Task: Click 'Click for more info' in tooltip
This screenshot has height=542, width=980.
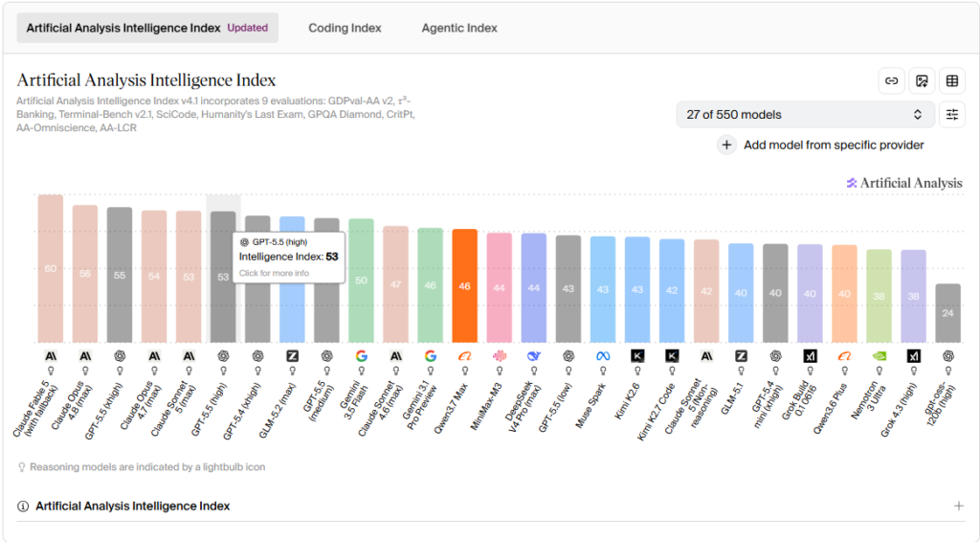Action: (274, 273)
